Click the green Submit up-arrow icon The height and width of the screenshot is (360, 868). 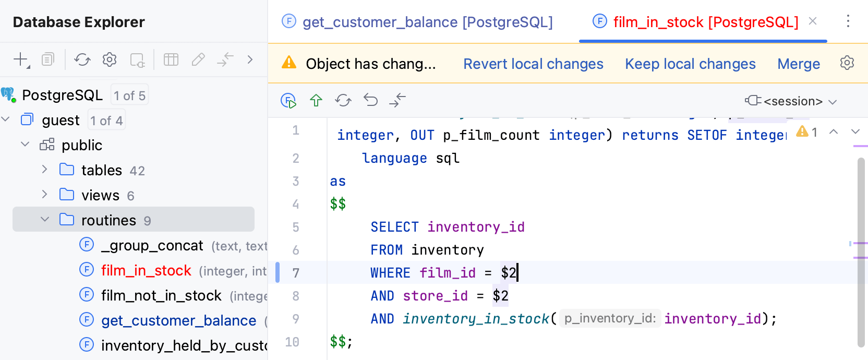pos(316,100)
